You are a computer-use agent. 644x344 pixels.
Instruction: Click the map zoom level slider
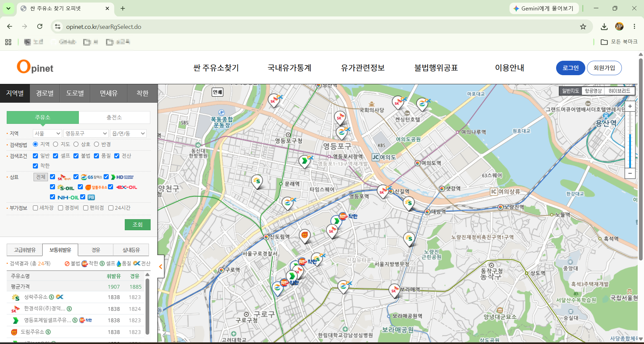point(630,140)
